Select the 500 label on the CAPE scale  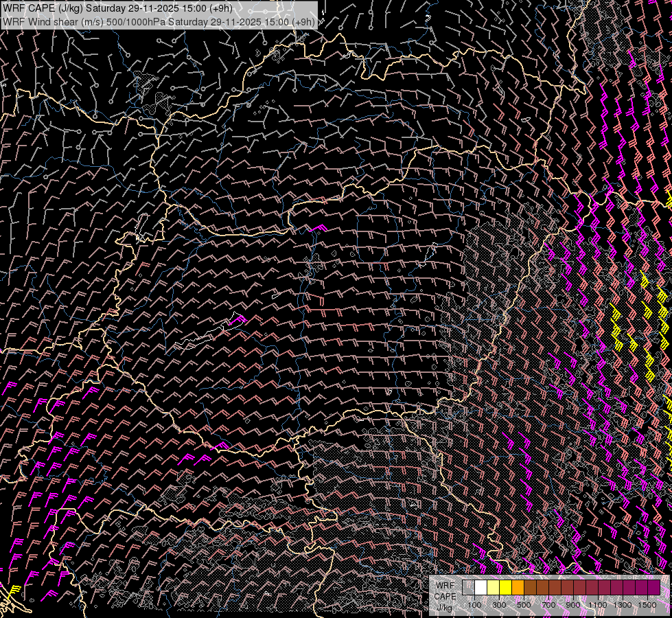tap(524, 605)
